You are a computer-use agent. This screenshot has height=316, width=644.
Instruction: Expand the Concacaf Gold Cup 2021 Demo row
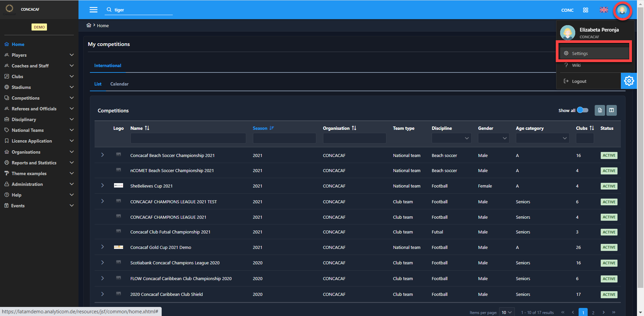[x=102, y=247]
